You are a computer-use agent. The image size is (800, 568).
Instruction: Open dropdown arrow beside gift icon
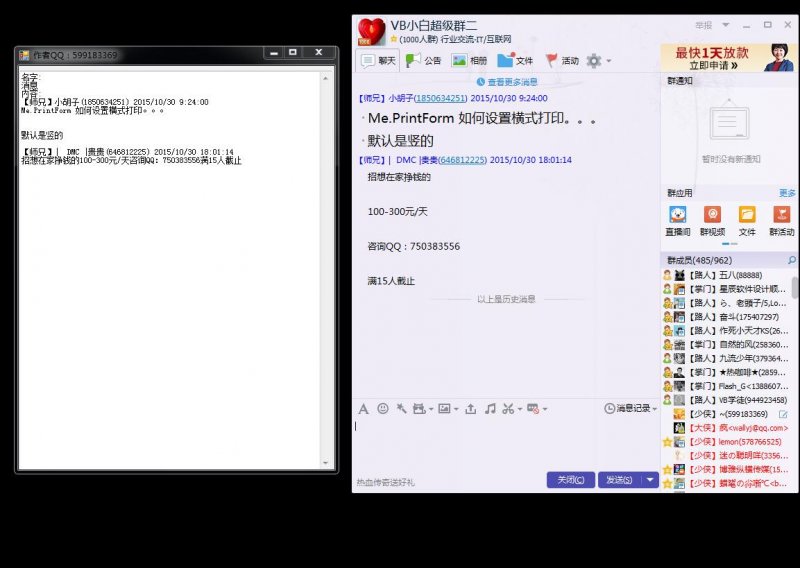pyautogui.click(x=431, y=409)
